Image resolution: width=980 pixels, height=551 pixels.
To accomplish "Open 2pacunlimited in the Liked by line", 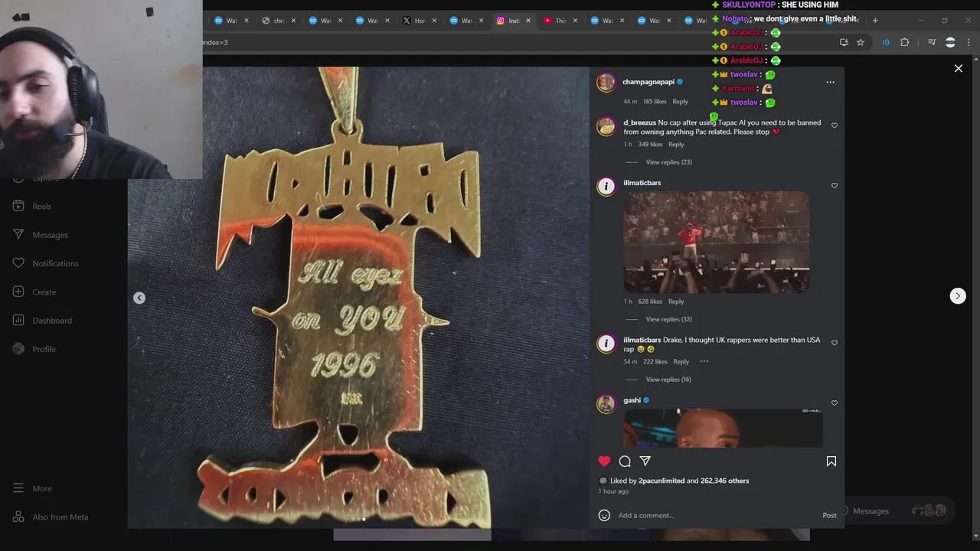I will [x=661, y=481].
